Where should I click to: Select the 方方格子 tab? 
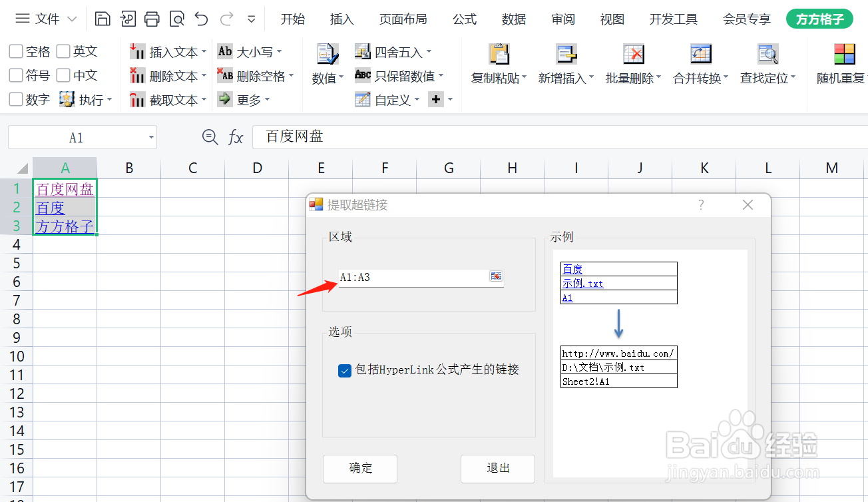pos(819,19)
